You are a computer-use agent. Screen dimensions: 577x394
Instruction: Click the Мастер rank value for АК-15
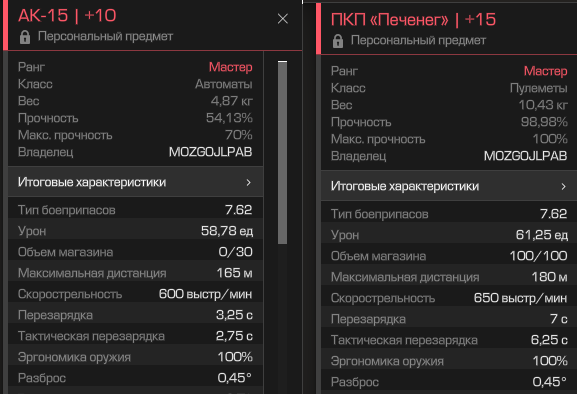pos(231,67)
